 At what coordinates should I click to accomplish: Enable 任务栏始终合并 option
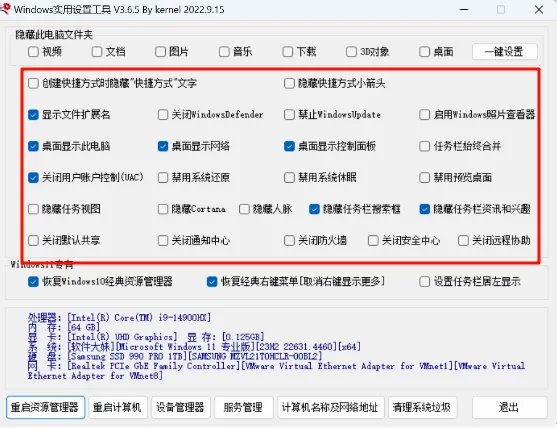[x=424, y=146]
